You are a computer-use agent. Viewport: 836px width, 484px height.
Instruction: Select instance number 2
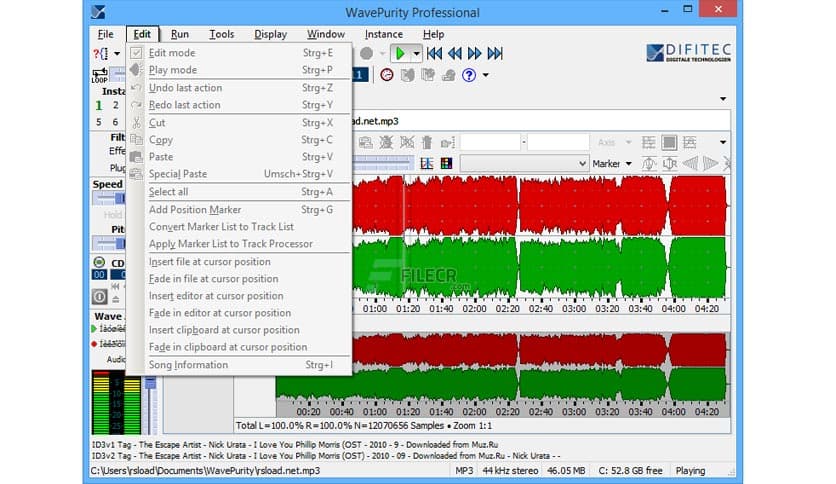(115, 105)
